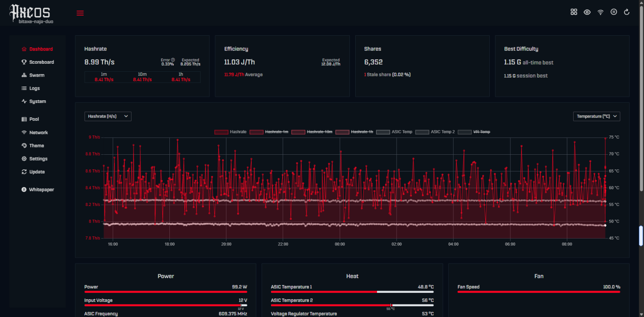Screen dimensions: 644x317
Task: Open the Scoreboard page
Action: tap(37, 62)
